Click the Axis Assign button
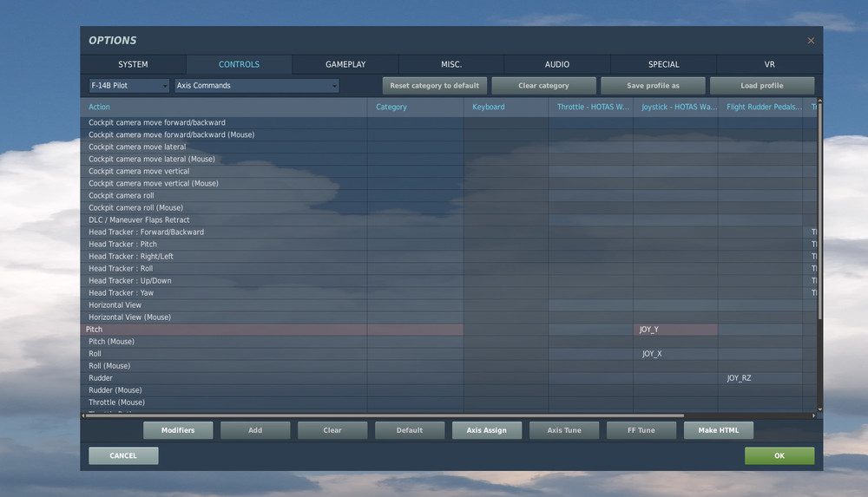The height and width of the screenshot is (497, 868). point(487,430)
